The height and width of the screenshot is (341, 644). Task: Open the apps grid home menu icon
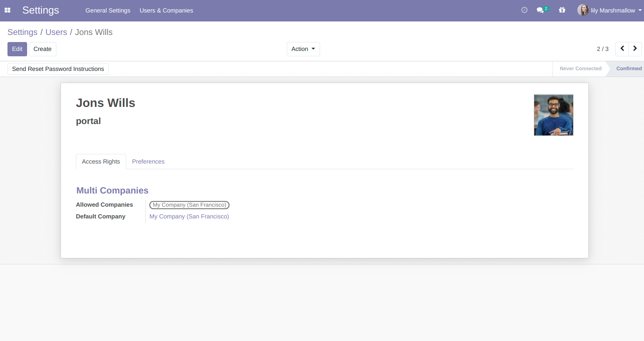[7, 10]
